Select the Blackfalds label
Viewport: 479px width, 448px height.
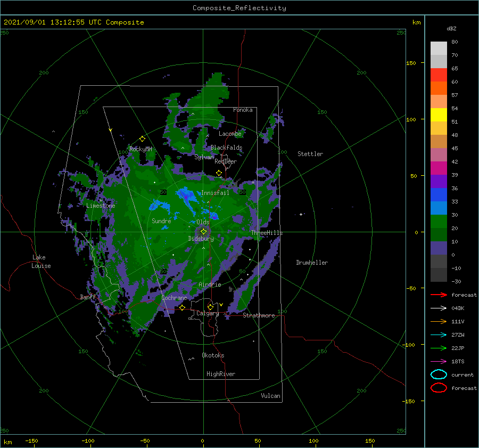[226, 148]
